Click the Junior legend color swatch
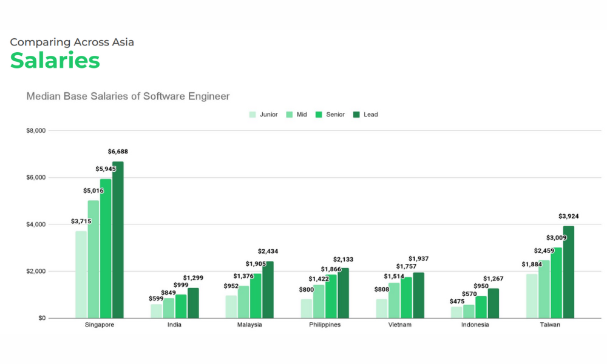The height and width of the screenshot is (364, 607). (252, 114)
